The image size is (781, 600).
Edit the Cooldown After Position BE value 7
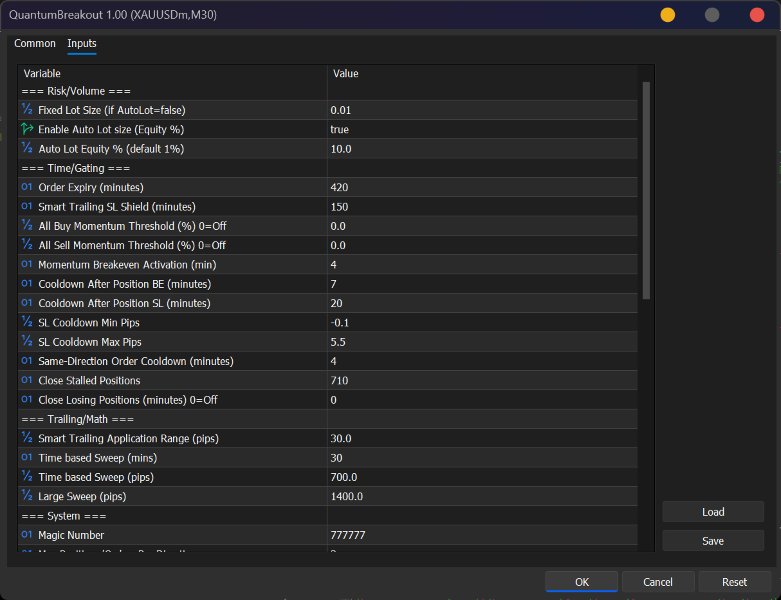(482, 284)
